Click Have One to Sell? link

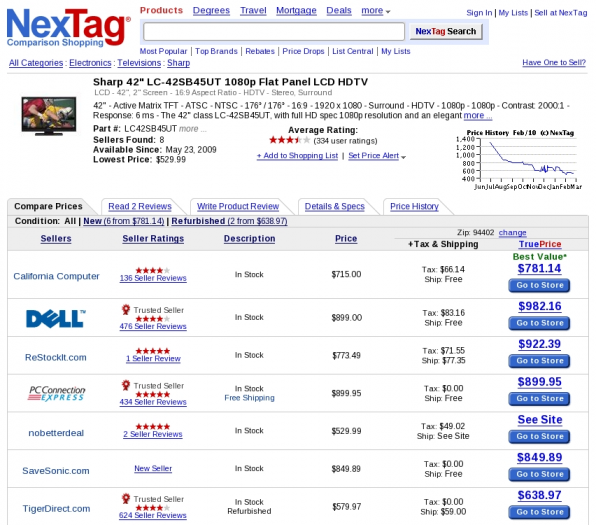point(554,62)
